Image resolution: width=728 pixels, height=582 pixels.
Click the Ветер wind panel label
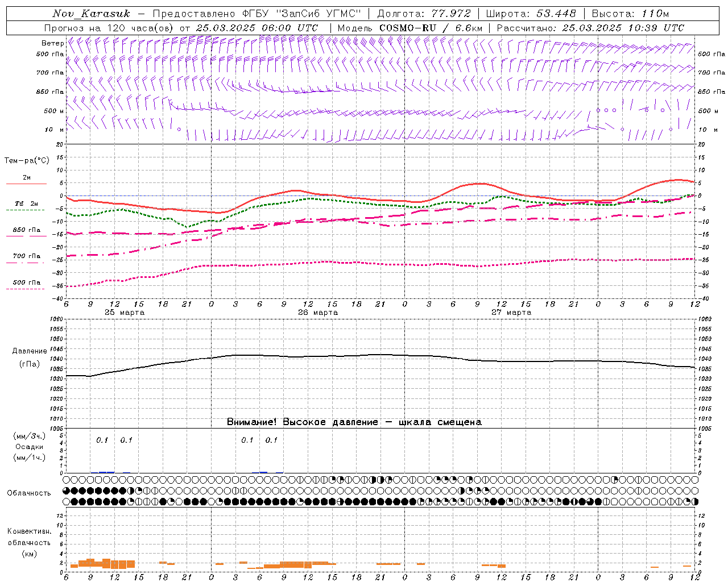(52, 43)
